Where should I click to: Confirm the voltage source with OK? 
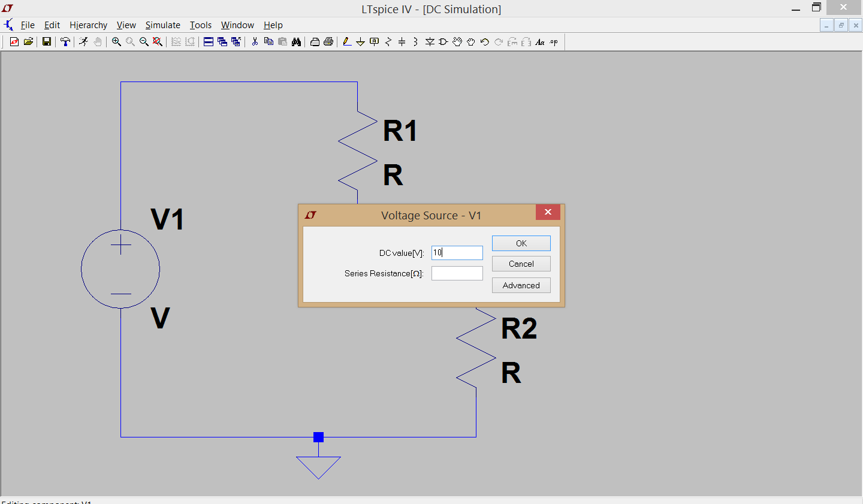pyautogui.click(x=521, y=243)
